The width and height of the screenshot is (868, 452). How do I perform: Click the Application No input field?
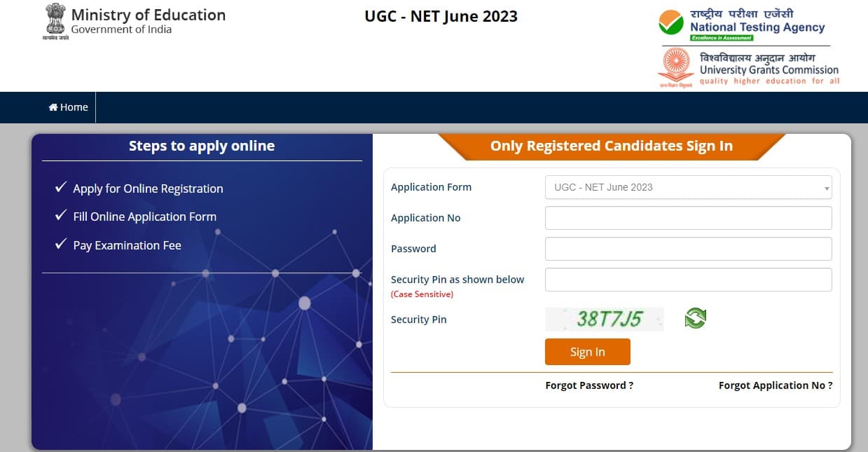688,218
